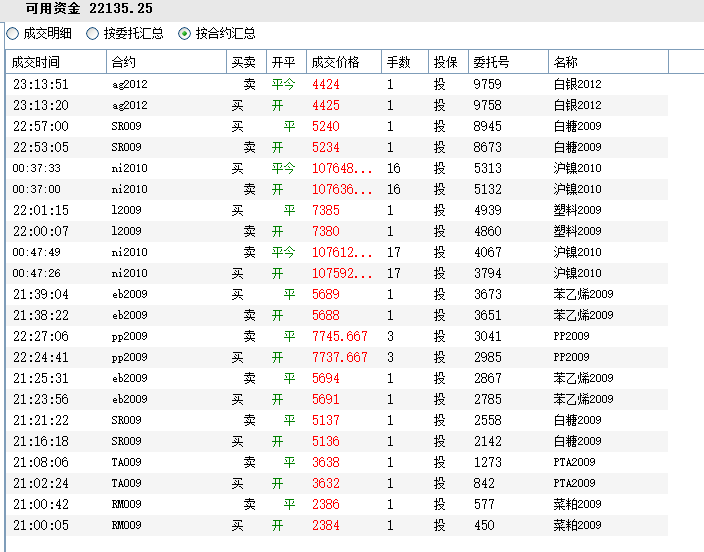The image size is (704, 552).
Task: Sort by the 成交时间 column header
Action: [x=56, y=62]
